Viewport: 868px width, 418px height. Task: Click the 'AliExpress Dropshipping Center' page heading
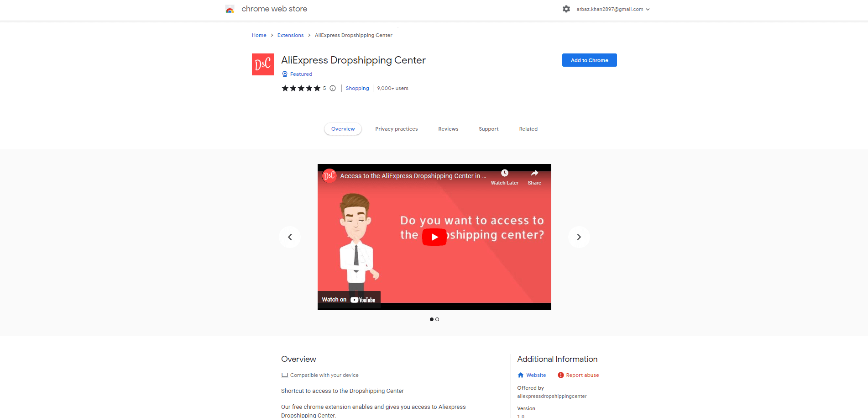(x=353, y=60)
